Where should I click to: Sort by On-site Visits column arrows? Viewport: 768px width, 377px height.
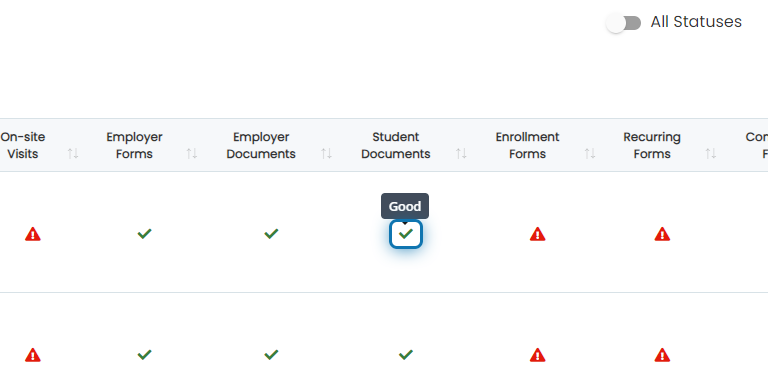click(x=73, y=154)
